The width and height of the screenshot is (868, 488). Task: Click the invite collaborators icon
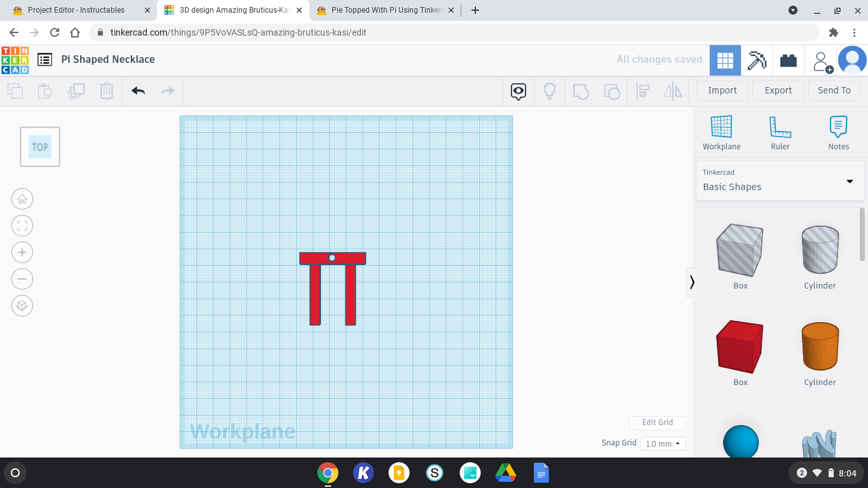pos(822,60)
